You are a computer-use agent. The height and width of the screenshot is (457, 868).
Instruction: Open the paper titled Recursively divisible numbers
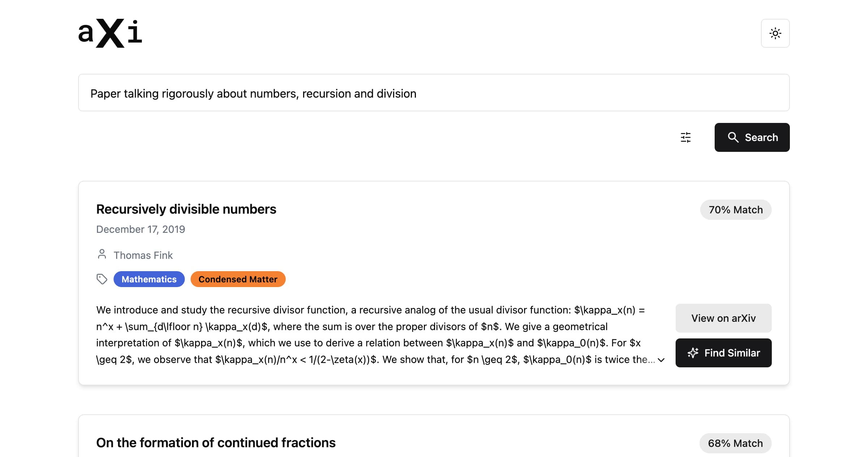186,209
